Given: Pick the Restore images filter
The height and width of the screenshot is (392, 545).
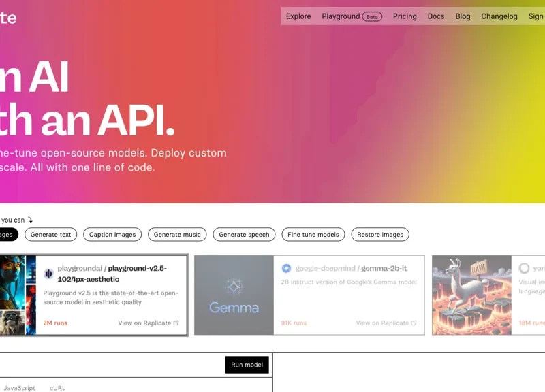Looking at the screenshot, I should coord(380,235).
